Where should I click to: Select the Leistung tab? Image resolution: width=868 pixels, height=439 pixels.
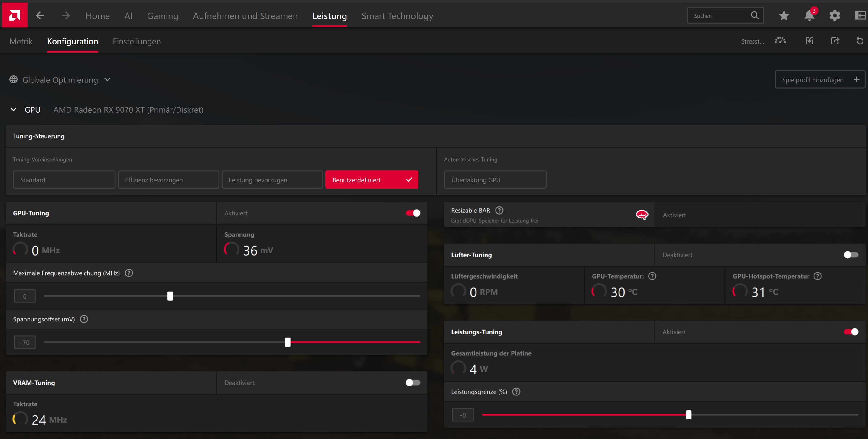[x=330, y=16]
